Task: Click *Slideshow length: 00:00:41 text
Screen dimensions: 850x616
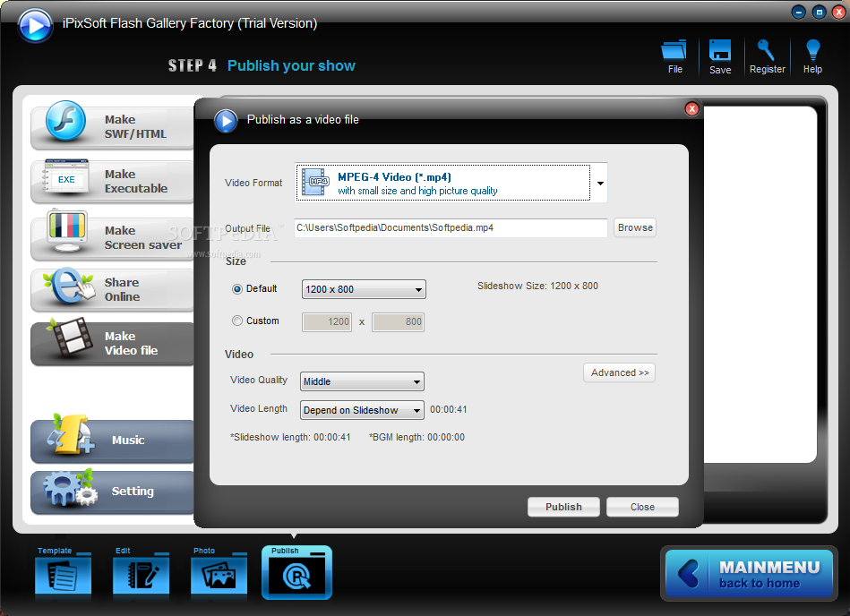Action: (x=290, y=437)
